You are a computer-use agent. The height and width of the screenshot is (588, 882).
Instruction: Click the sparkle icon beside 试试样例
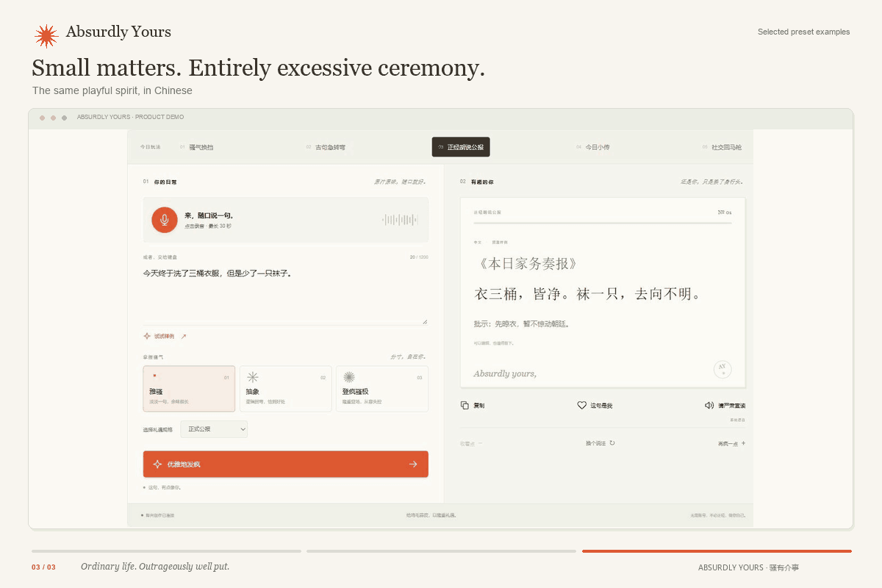pos(147,336)
